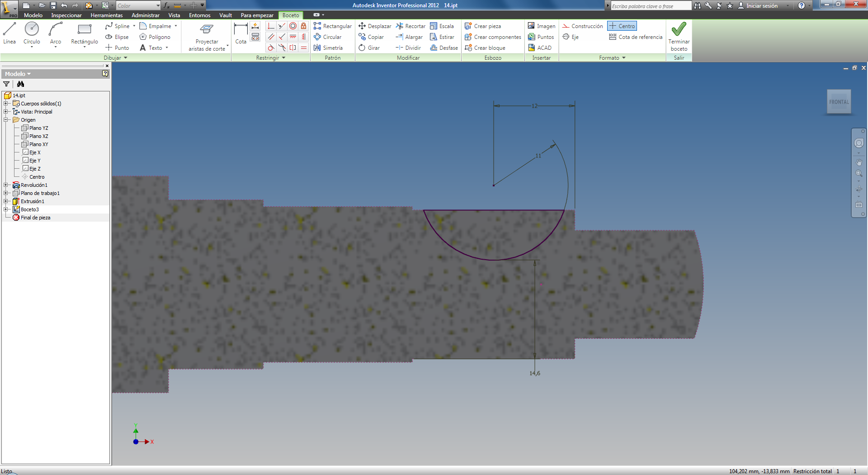This screenshot has height=475, width=868.
Task: Toggle the Centro point format
Action: pyautogui.click(x=622, y=26)
